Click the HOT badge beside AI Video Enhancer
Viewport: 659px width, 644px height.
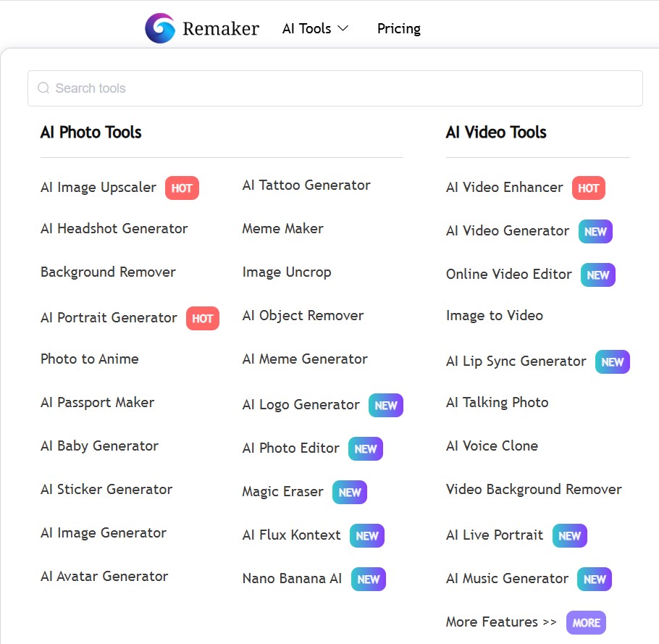[x=588, y=188]
